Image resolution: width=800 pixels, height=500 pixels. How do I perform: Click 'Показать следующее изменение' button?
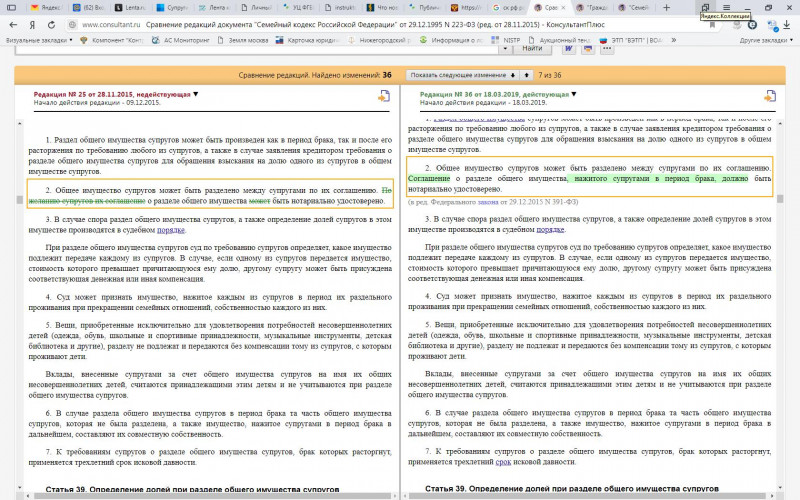463,75
